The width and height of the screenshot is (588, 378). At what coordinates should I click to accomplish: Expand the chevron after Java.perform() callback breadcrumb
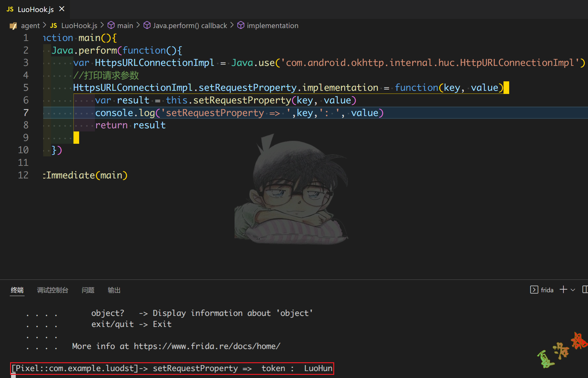tap(232, 25)
